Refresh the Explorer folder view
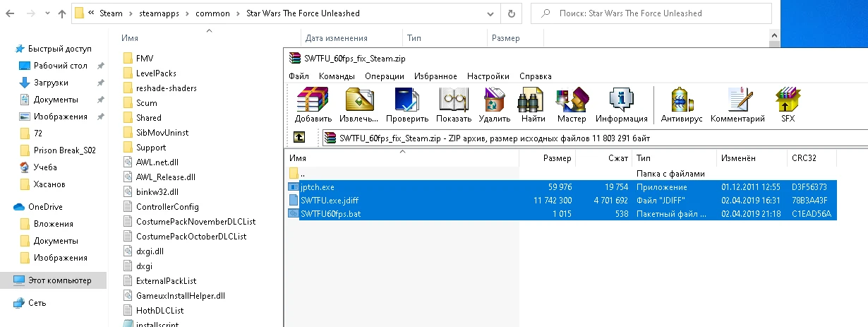The image size is (868, 327). [510, 13]
